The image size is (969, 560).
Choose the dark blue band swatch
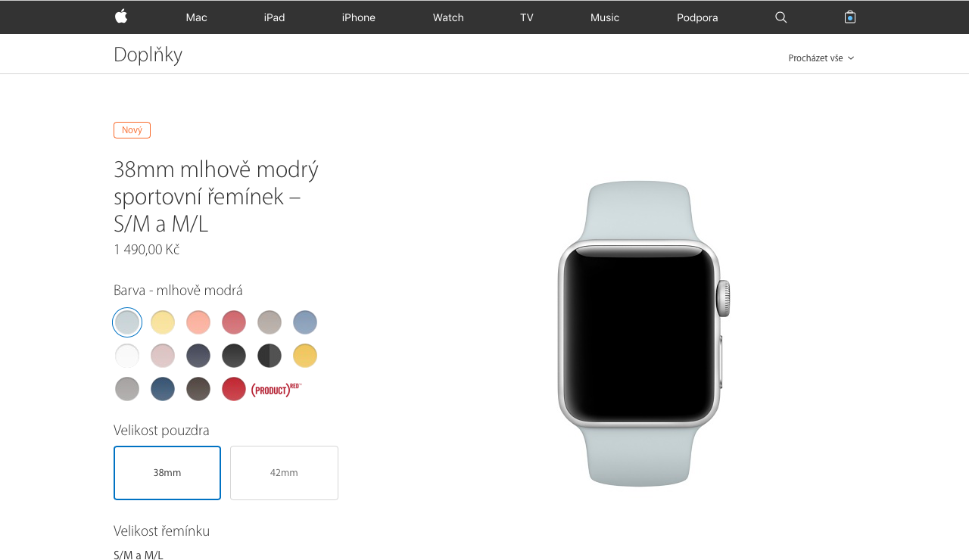coord(163,389)
